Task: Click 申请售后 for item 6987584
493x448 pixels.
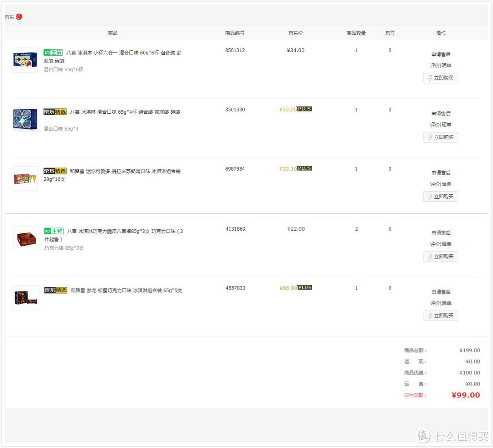Action: [441, 173]
